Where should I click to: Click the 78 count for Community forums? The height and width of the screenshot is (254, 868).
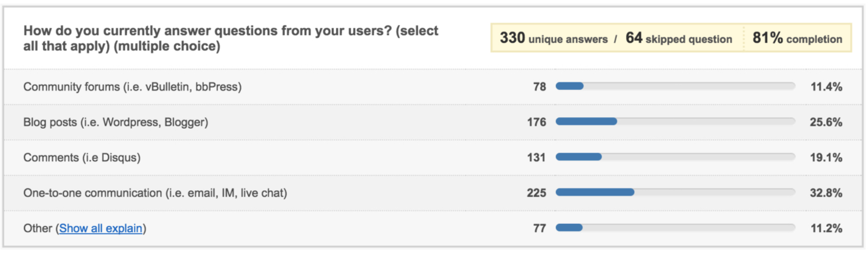(540, 87)
